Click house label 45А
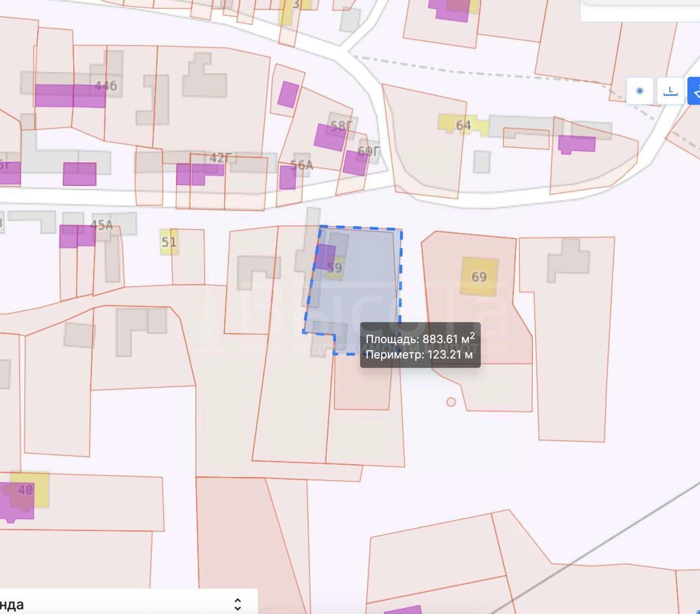 (101, 225)
